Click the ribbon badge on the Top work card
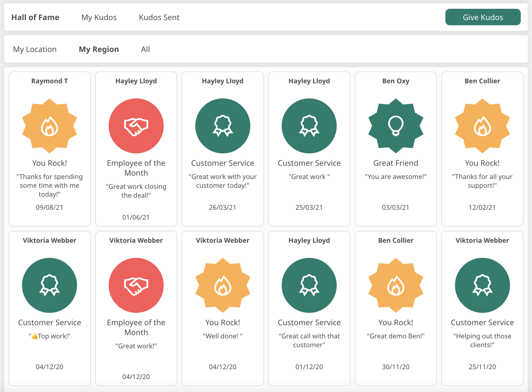The height and width of the screenshot is (392, 532). point(50,285)
